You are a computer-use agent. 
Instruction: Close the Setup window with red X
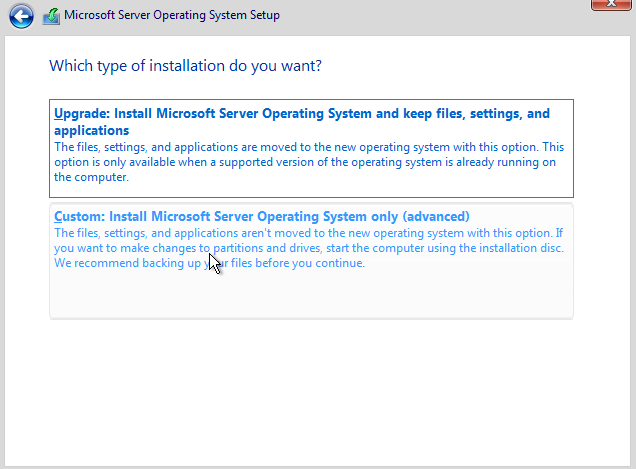coord(611,4)
